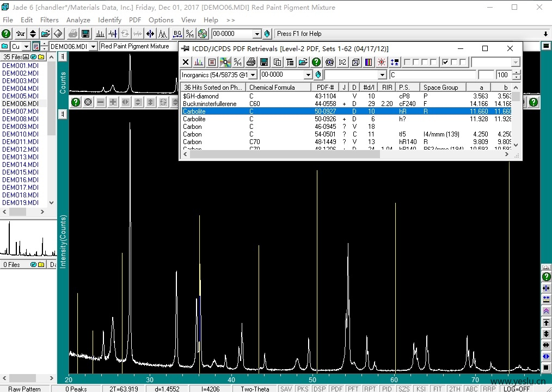The height and width of the screenshot is (392, 552).
Task: Click the hits list vertical scrollbar down arrow
Action: 516,145
